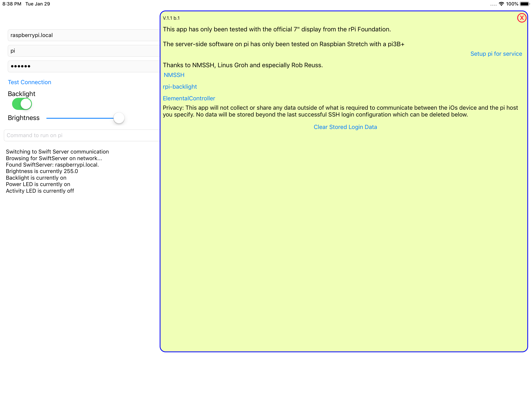Select 'Backlight is currently on' log line

[36, 178]
